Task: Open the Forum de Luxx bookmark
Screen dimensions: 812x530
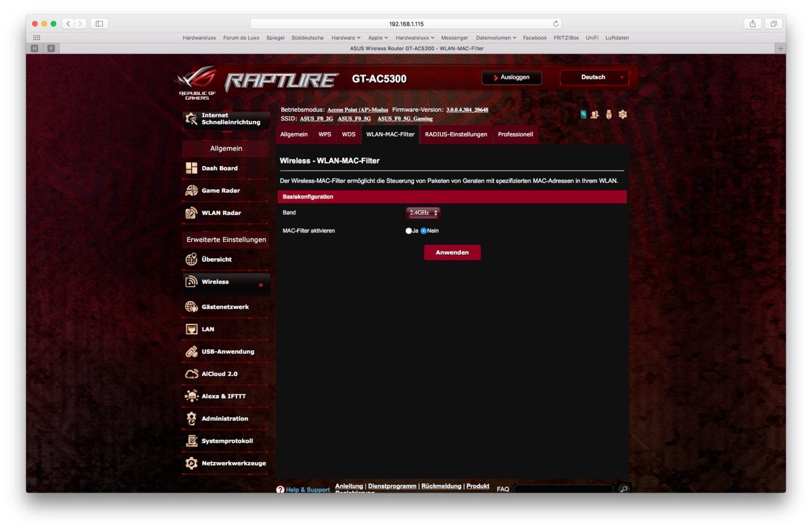Action: [x=241, y=38]
